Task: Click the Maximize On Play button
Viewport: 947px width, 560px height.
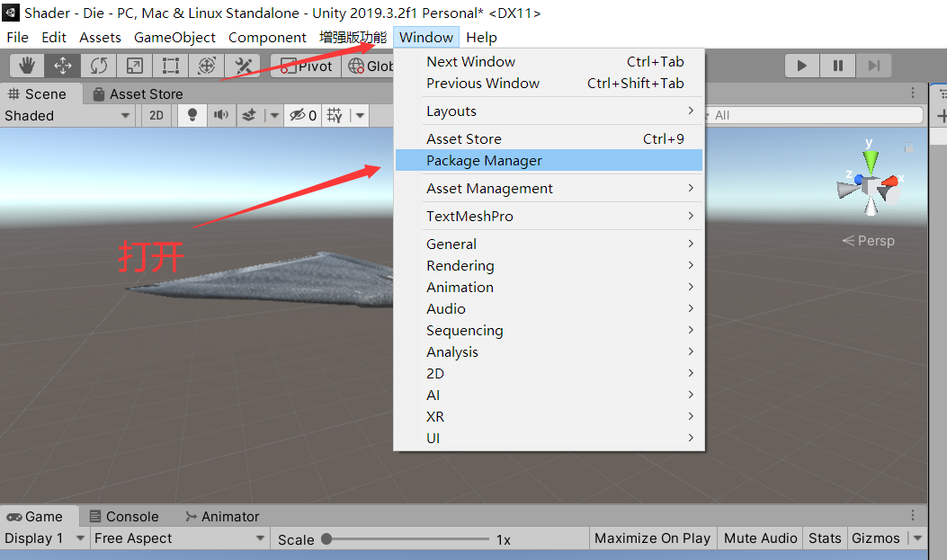Action: pos(653,538)
